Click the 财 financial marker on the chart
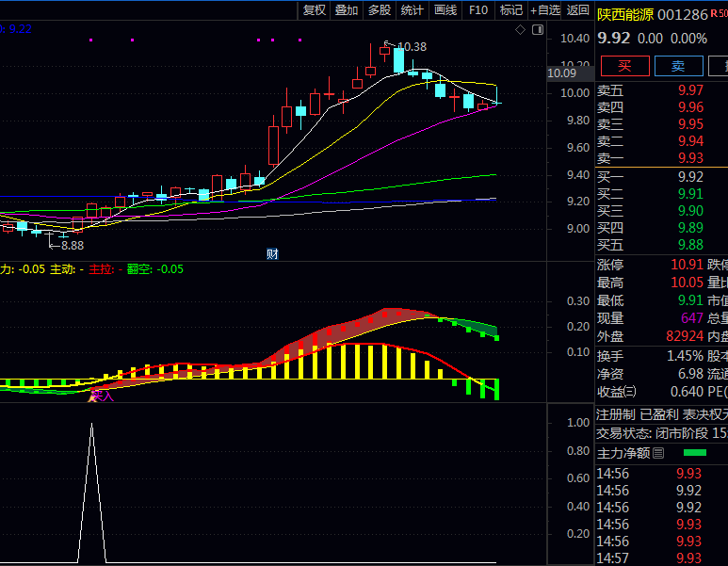 click(x=272, y=253)
